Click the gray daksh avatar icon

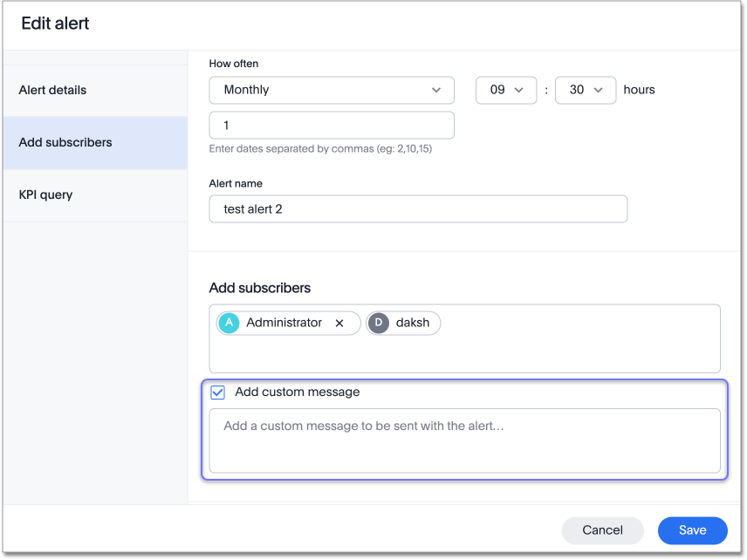tap(380, 323)
